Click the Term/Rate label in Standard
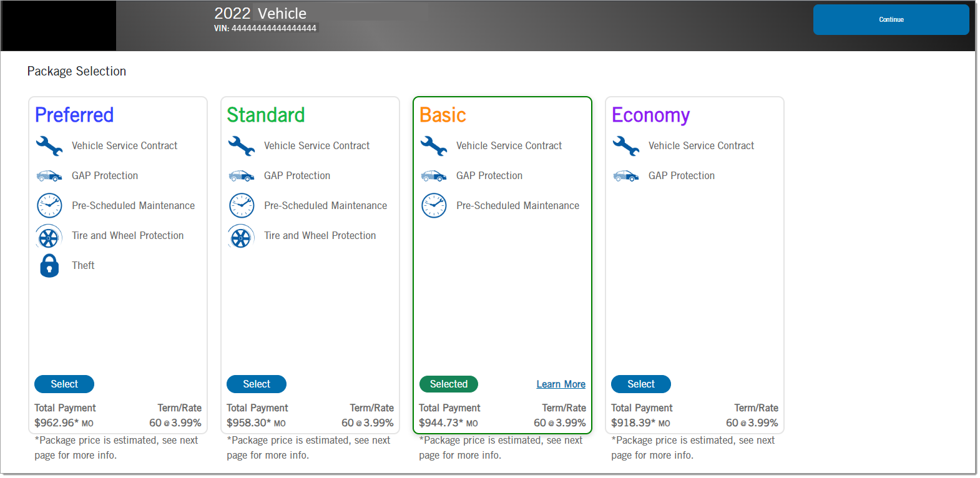Image resolution: width=980 pixels, height=478 pixels. pyautogui.click(x=372, y=407)
